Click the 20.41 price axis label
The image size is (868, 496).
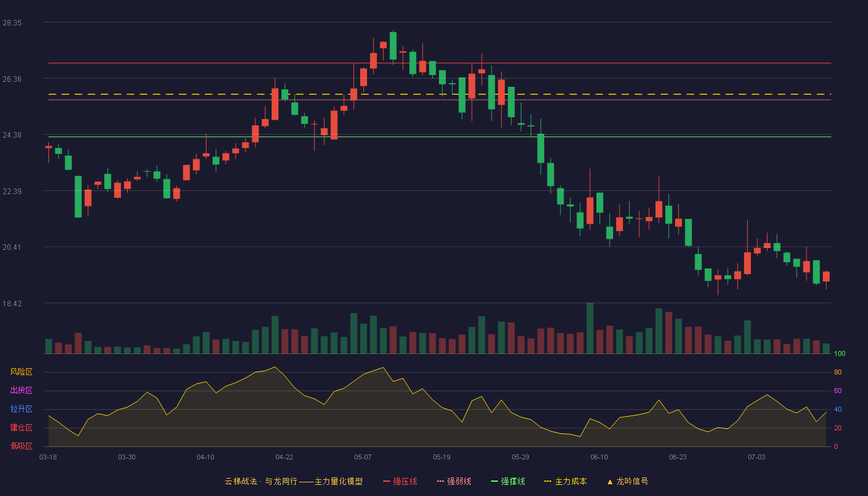(12, 247)
